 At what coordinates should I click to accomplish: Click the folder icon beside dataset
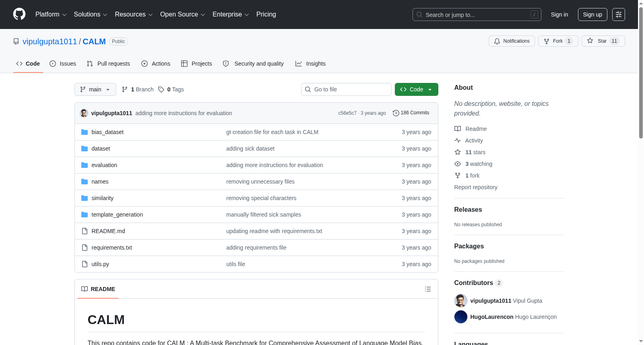85,149
